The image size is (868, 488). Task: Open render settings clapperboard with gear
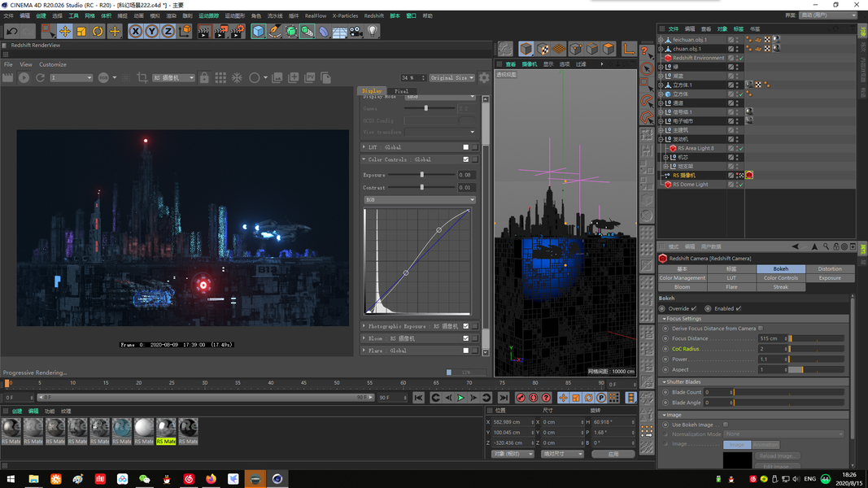point(237,32)
